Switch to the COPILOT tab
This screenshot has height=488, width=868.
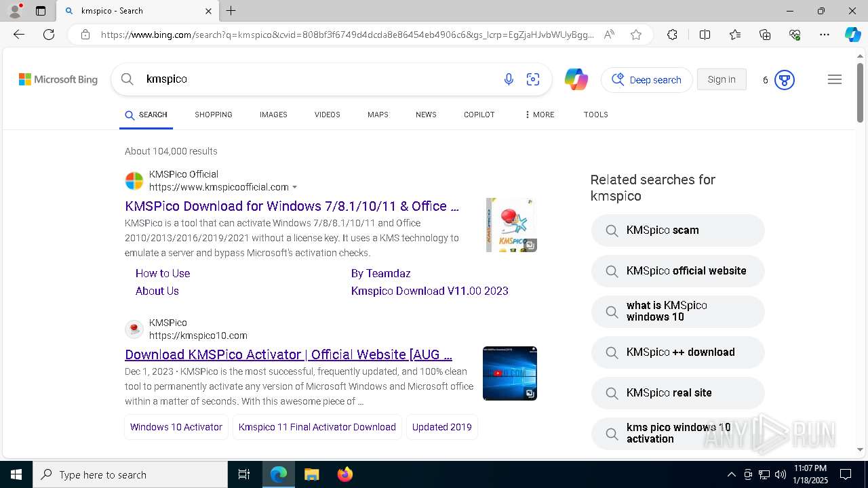pos(479,115)
